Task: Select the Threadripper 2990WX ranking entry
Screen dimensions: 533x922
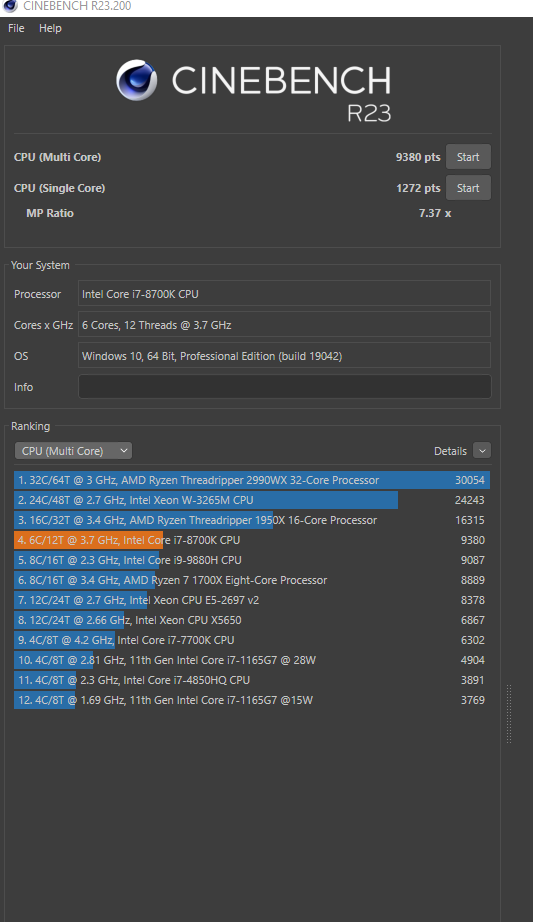Action: point(252,480)
